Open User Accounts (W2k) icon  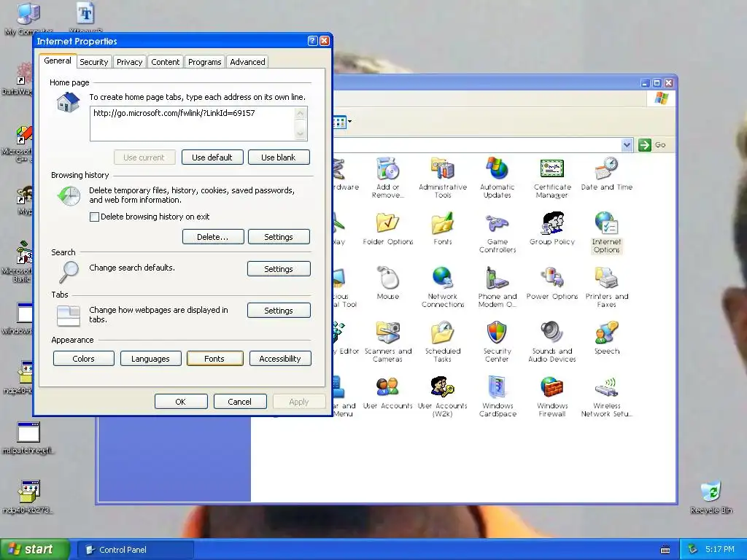[443, 397]
